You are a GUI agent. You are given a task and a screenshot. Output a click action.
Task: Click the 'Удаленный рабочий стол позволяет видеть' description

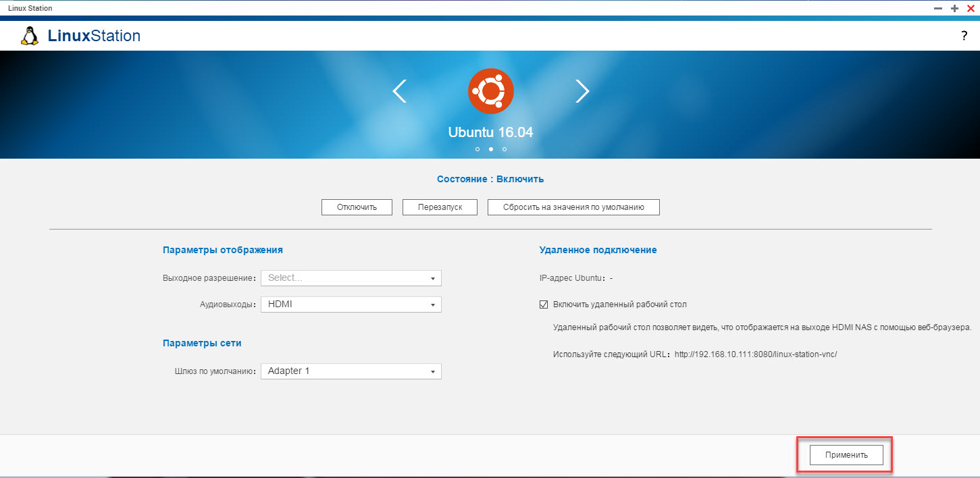[x=762, y=327]
